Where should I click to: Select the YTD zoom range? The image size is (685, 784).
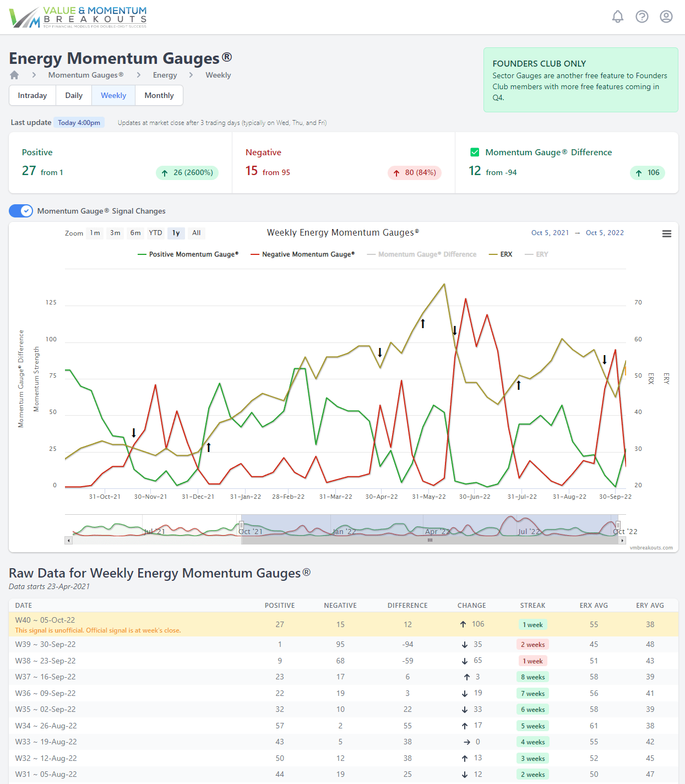coord(155,233)
